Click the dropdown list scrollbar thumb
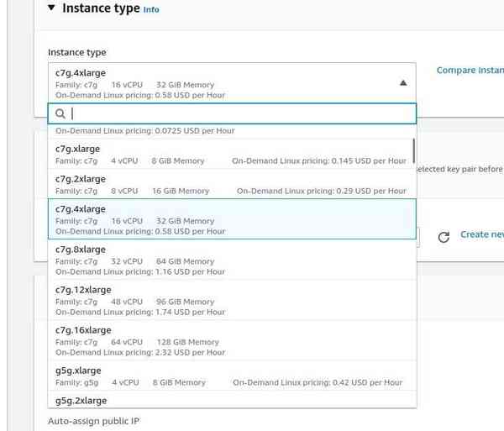Viewport: 504px width, 431px height. click(413, 150)
